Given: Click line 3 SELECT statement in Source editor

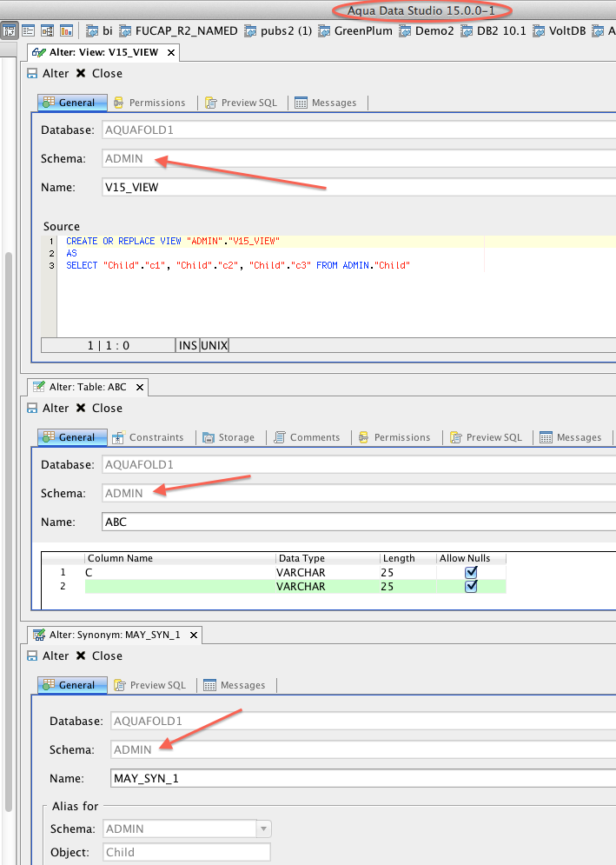Looking at the screenshot, I should coord(238,265).
